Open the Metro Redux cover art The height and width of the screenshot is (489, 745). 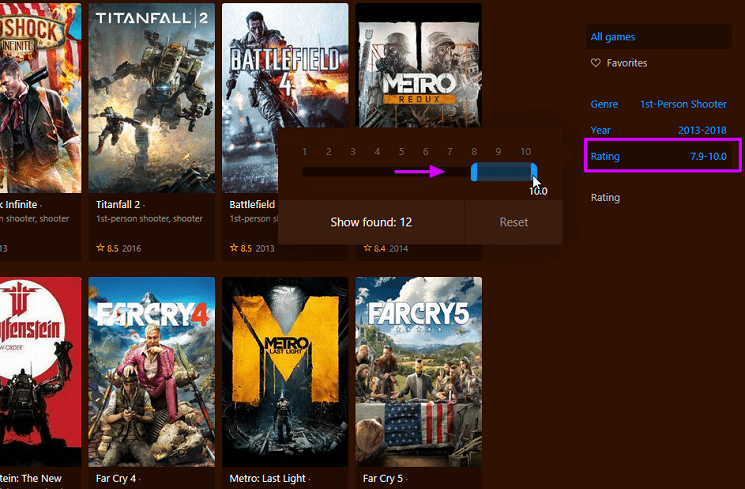(419, 66)
